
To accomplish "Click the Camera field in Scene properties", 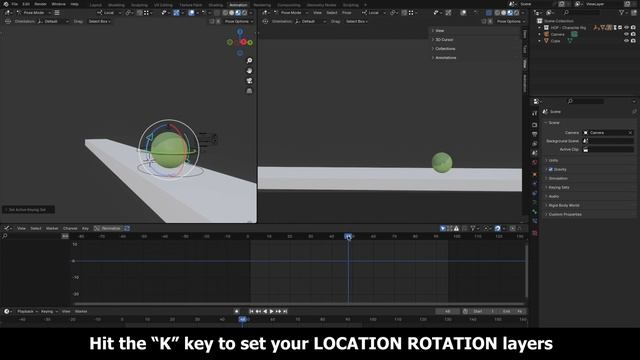I will [608, 133].
